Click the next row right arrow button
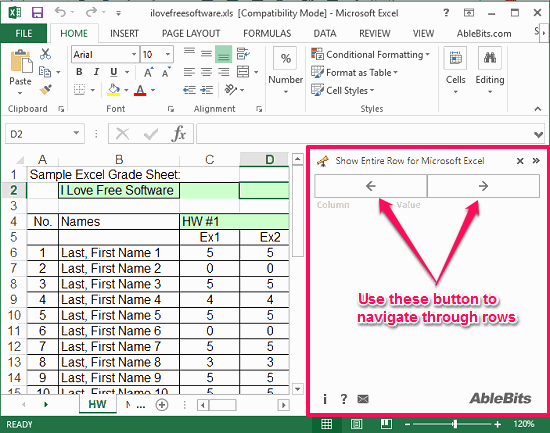Viewport: 550px width, 433px height. click(483, 186)
